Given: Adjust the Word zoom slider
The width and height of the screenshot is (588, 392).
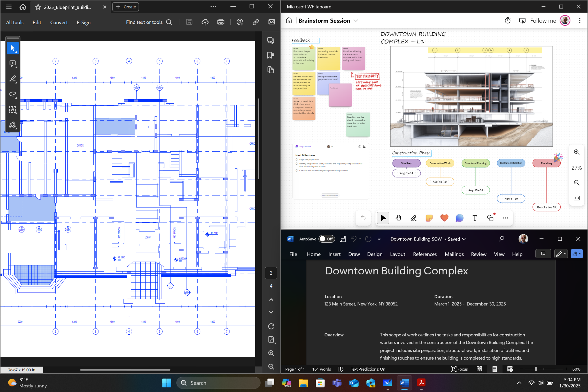Looking at the screenshot, I should click(536, 369).
